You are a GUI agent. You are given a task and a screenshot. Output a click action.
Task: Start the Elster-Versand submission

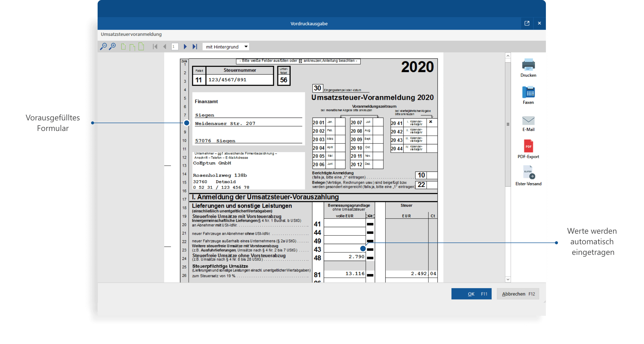coord(528,173)
